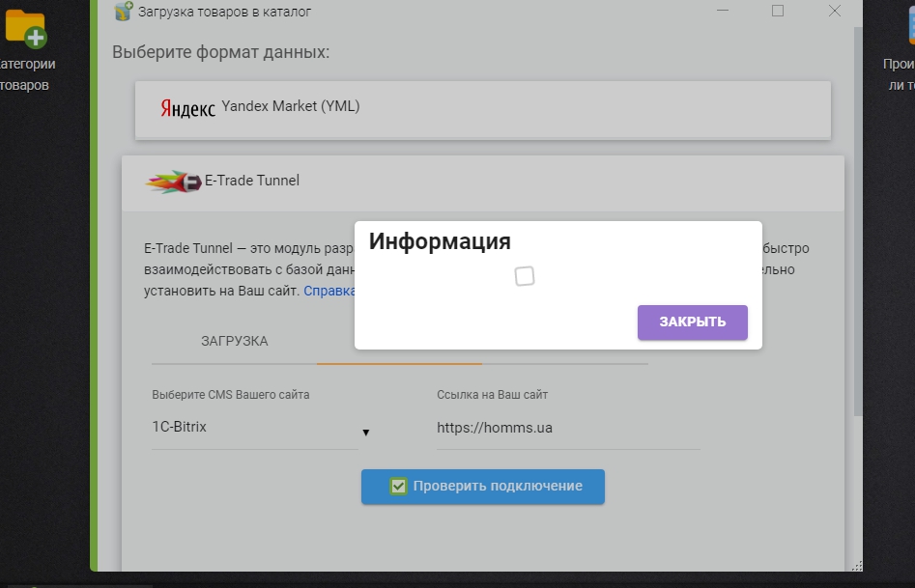Click the E-Trade Tunnel rocket logo
This screenshot has height=588, width=915.
[173, 182]
